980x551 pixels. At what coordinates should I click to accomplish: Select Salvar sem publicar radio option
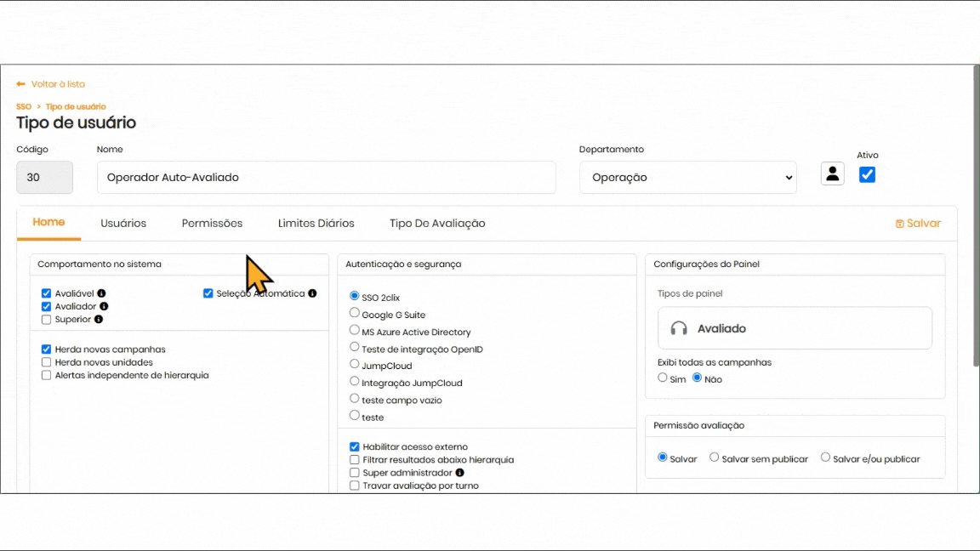715,457
